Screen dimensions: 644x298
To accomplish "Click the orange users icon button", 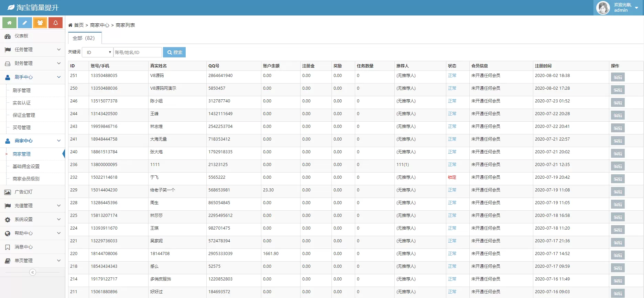I will 40,23.
